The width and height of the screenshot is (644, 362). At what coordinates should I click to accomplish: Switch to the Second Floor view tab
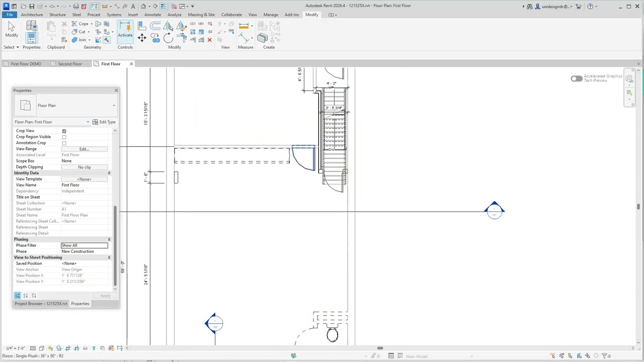(x=69, y=64)
